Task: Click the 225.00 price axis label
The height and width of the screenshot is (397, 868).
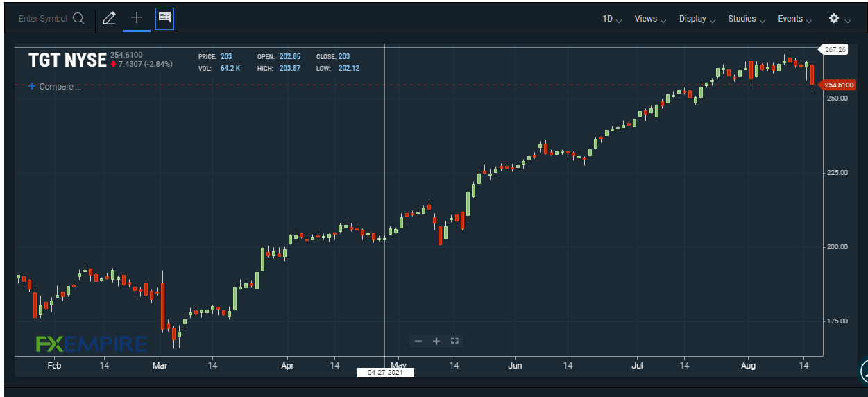Action: [x=837, y=172]
